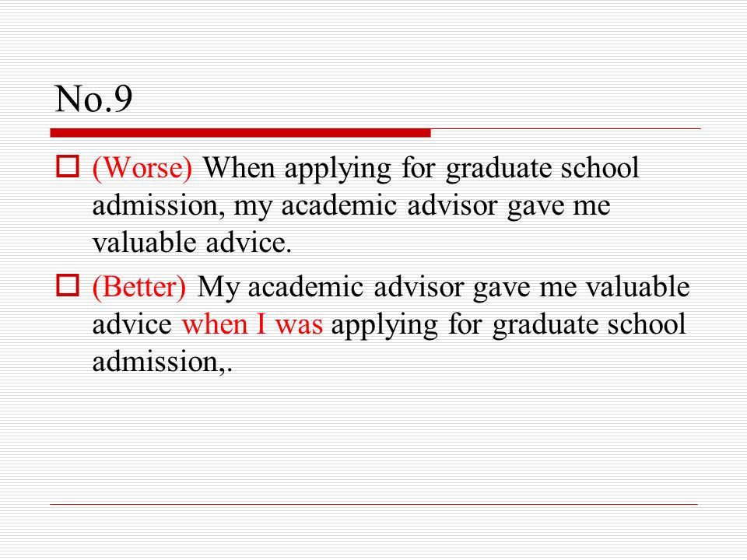Click the thick red title underline bar
747x560 pixels.
[x=240, y=133]
